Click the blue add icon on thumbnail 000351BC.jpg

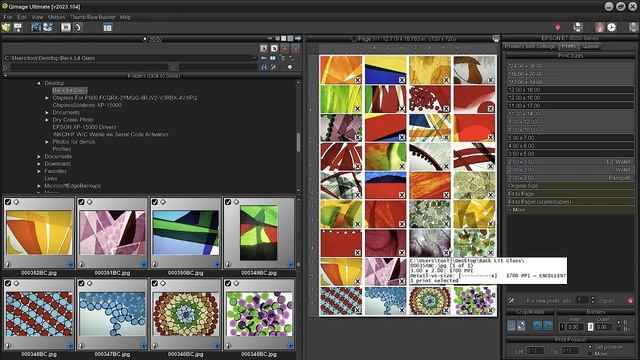pos(143,264)
